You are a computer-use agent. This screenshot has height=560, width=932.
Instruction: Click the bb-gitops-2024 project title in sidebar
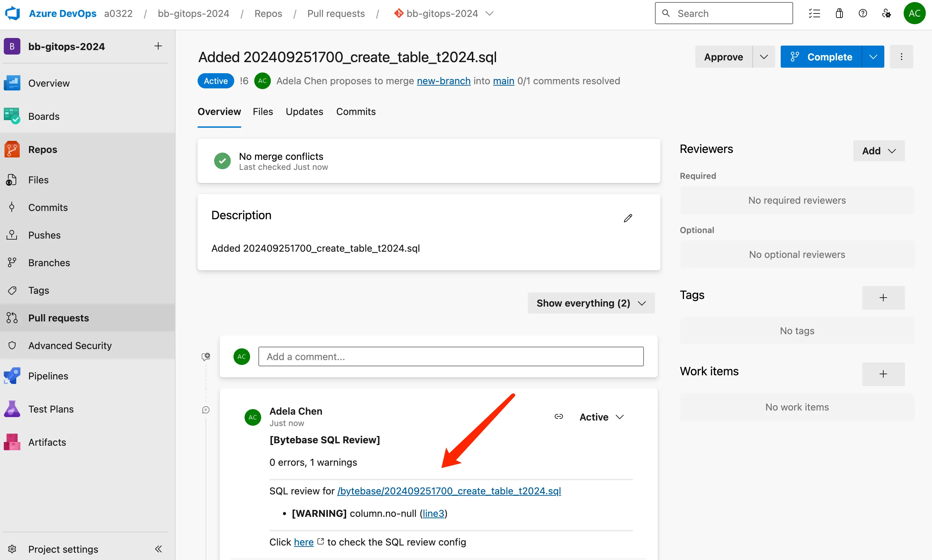66,46
